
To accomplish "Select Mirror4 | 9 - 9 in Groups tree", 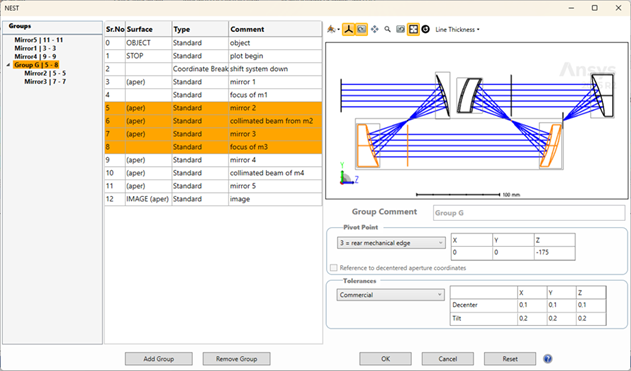I will 35,57.
